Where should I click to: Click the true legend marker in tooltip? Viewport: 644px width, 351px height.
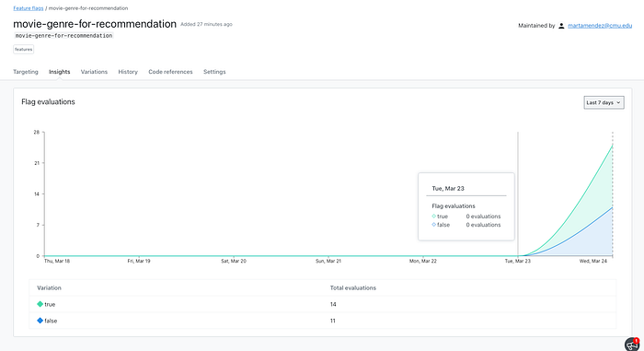click(433, 216)
